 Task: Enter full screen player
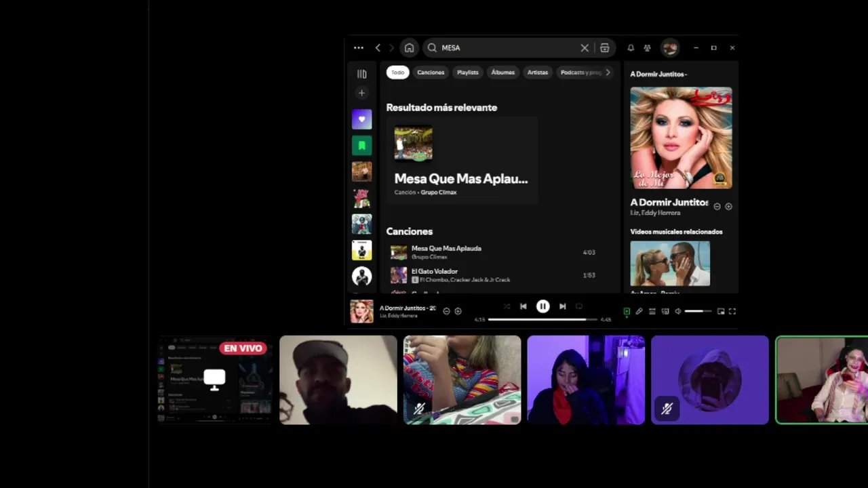[732, 311]
